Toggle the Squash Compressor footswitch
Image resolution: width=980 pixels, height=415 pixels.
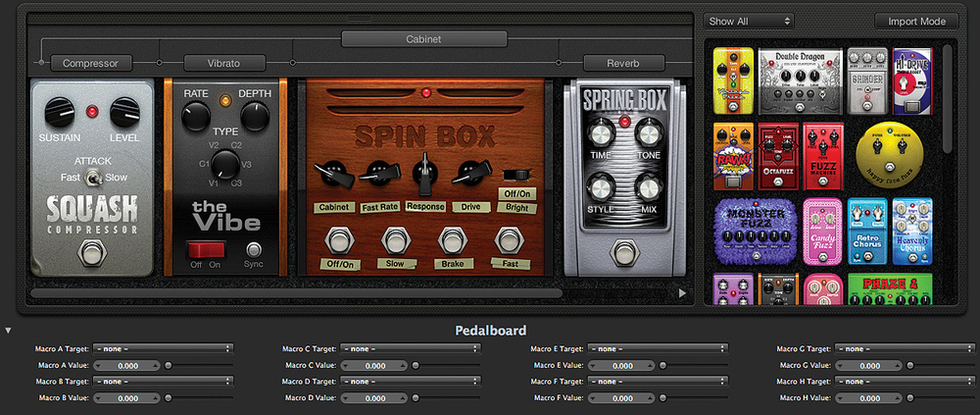(x=92, y=251)
